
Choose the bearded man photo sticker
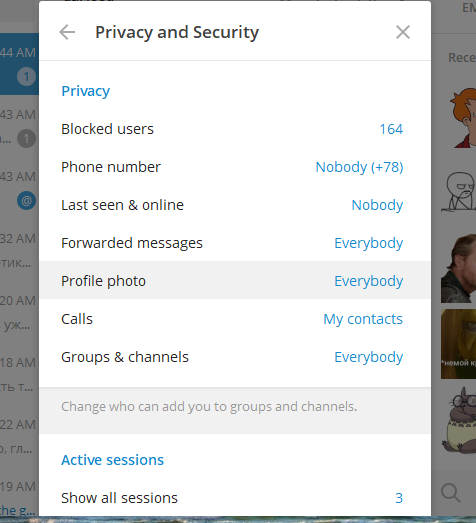pyautogui.click(x=458, y=269)
